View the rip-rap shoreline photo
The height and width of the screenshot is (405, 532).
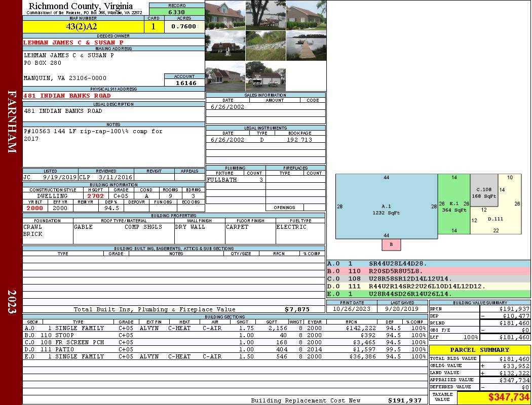(x=265, y=46)
